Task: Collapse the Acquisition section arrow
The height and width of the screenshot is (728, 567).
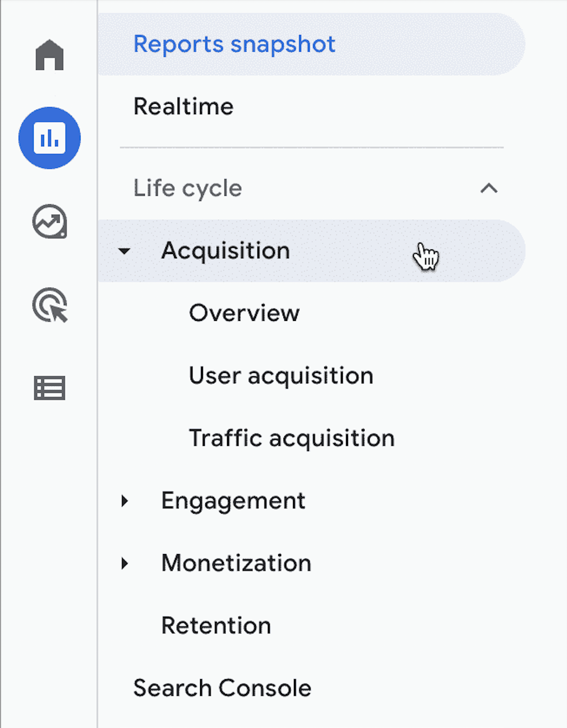Action: tap(124, 251)
